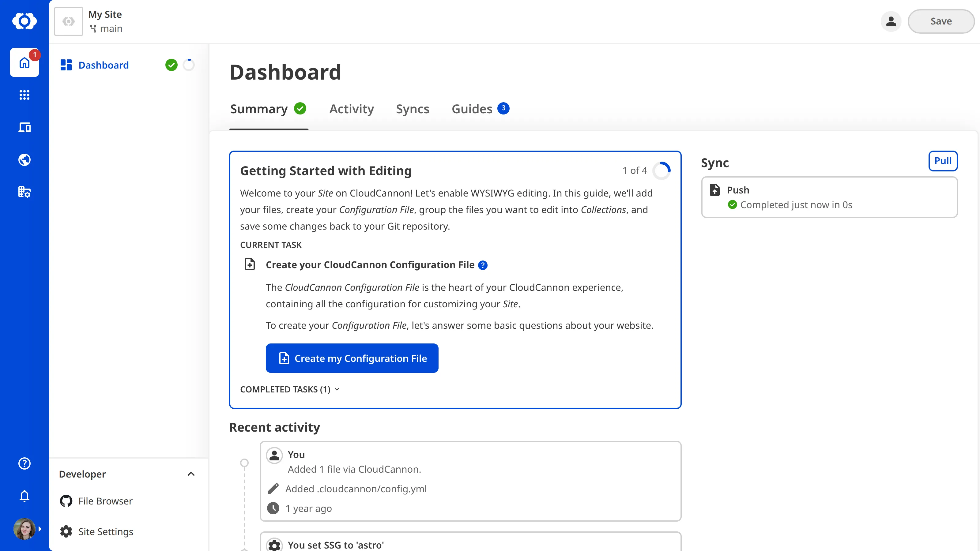Viewport: 980px width, 551px height.
Task: Open the notifications bell icon
Action: (24, 496)
